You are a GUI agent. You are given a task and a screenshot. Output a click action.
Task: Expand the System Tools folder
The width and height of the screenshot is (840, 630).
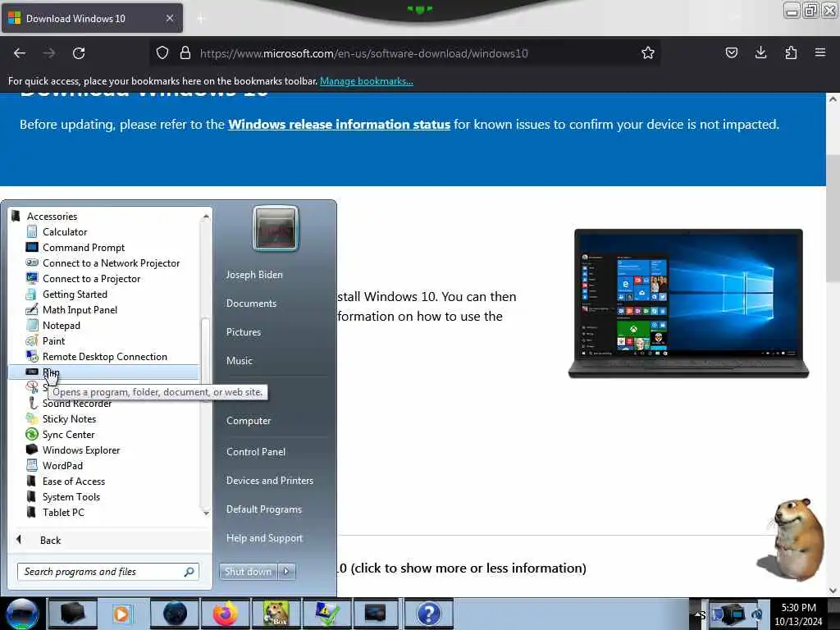click(x=71, y=496)
